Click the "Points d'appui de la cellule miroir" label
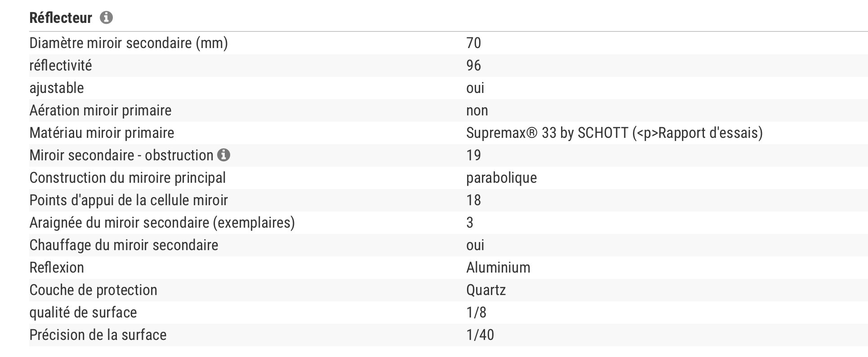 (x=129, y=200)
